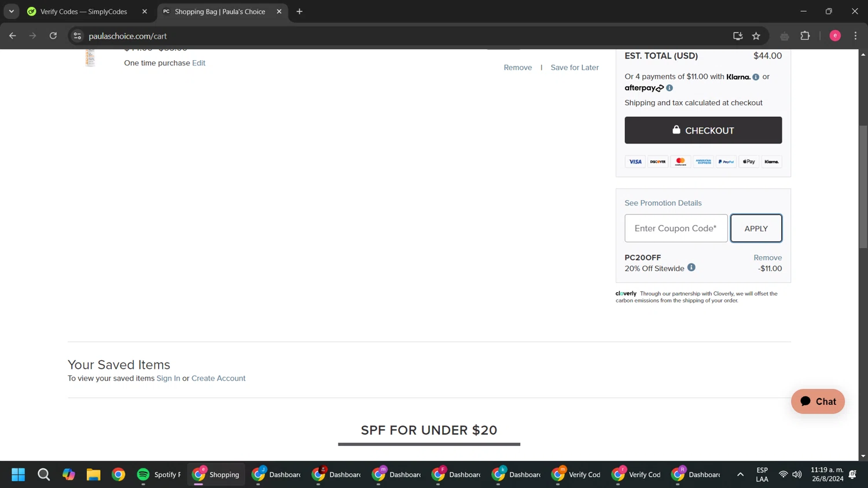The height and width of the screenshot is (488, 868).
Task: Click the product thumbnail image
Action: click(90, 58)
